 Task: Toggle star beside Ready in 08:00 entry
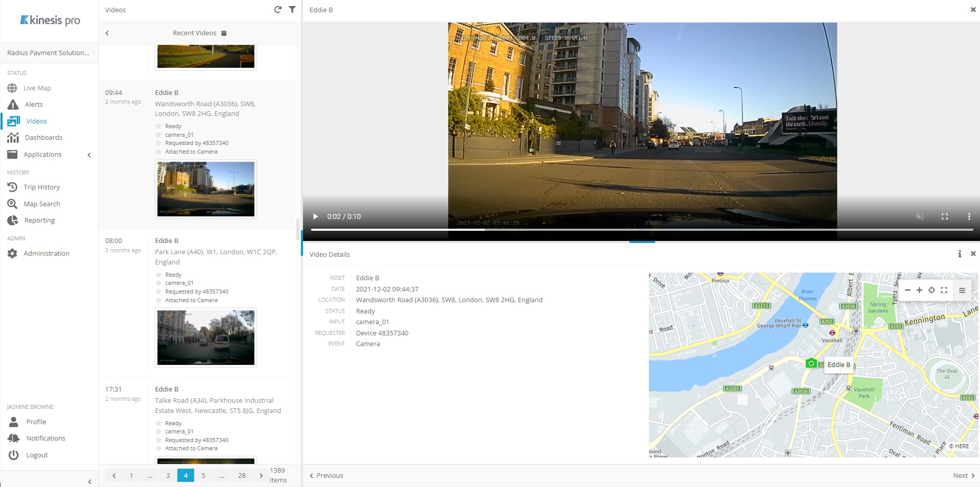pyautogui.click(x=158, y=275)
